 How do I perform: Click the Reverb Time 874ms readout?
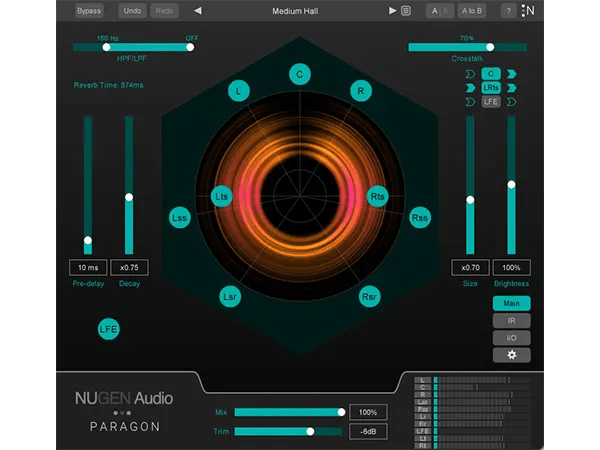[x=108, y=85]
